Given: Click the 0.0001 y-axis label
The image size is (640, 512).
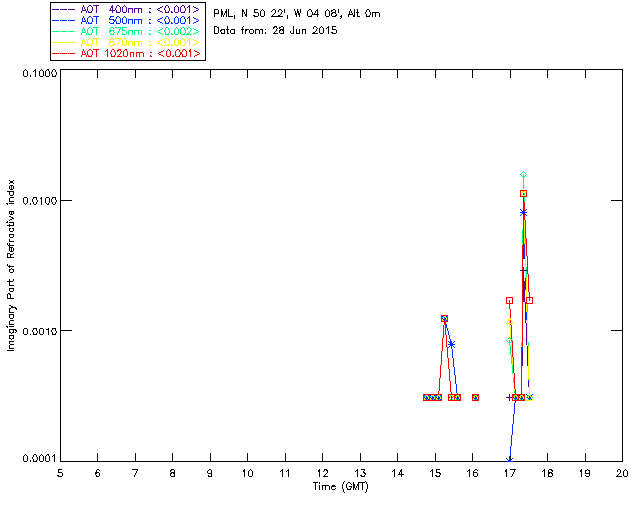Looking at the screenshot, I should (39, 459).
